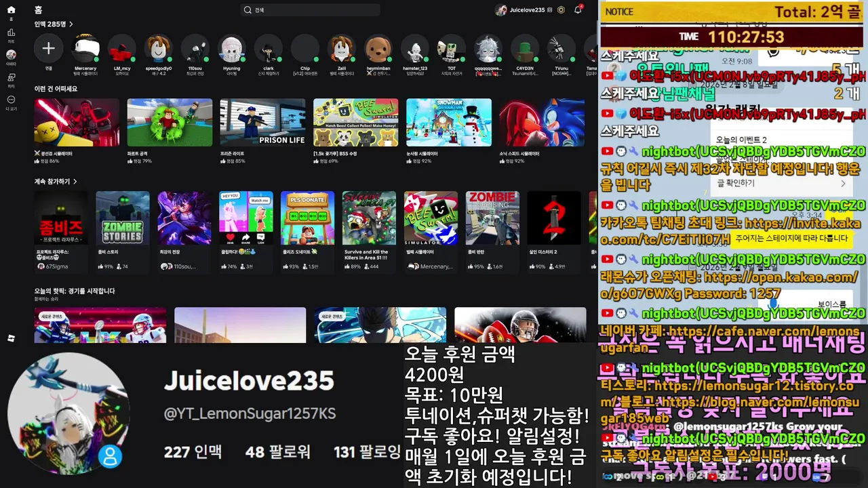The height and width of the screenshot is (488, 868).
Task: Click the blue add-connection badge on the profile picture
Action: tap(110, 455)
